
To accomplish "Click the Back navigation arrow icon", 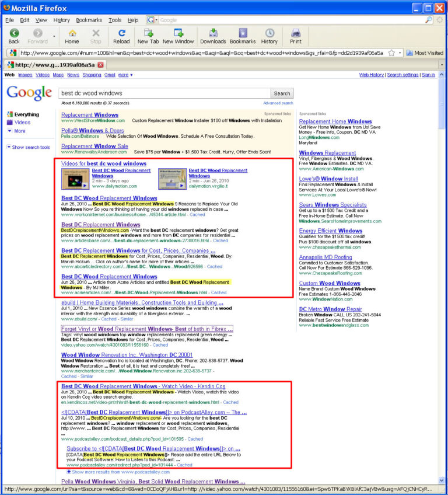I will coord(14,33).
